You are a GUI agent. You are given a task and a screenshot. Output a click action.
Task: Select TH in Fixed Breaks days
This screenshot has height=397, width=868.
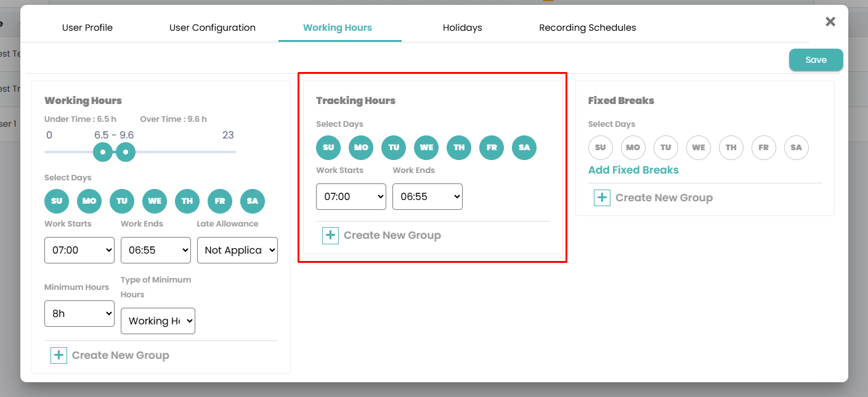coord(731,148)
